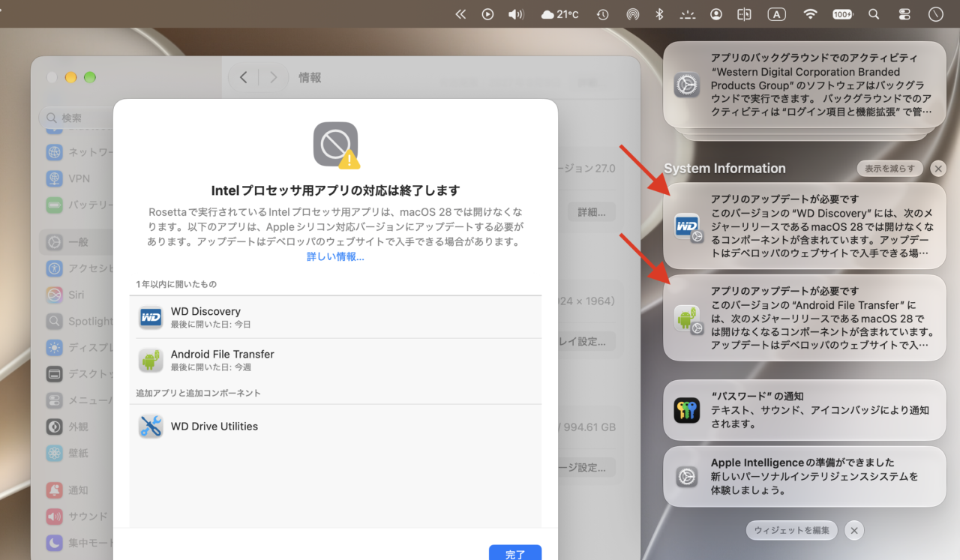The width and height of the screenshot is (960, 560).
Task: Click the Android File Transfer icon in list
Action: [x=151, y=360]
